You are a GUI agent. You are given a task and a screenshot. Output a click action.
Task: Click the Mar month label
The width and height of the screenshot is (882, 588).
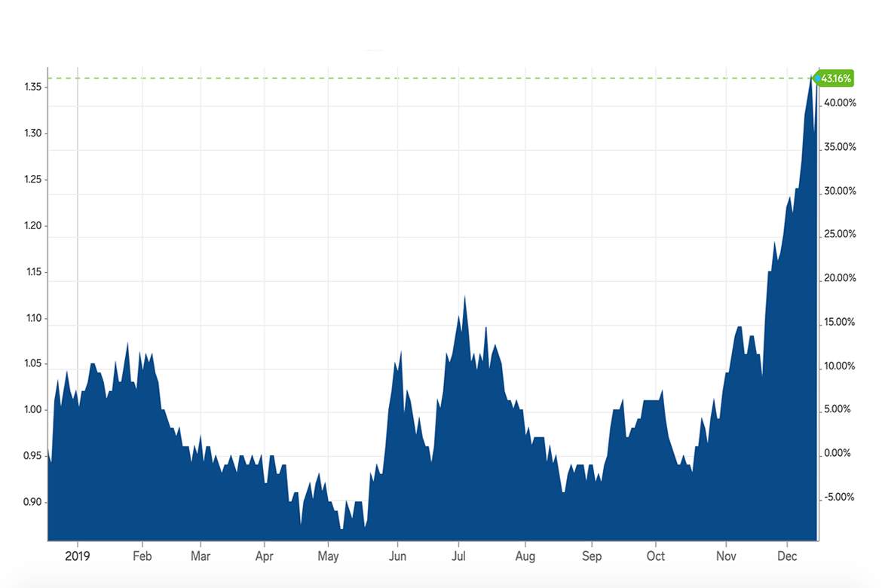(201, 556)
